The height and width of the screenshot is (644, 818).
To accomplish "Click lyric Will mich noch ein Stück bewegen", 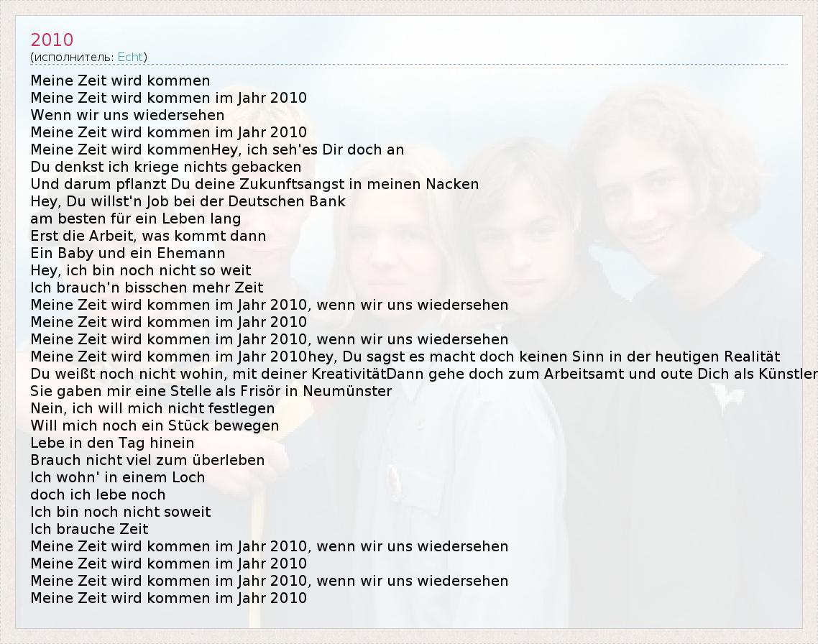I will (155, 425).
